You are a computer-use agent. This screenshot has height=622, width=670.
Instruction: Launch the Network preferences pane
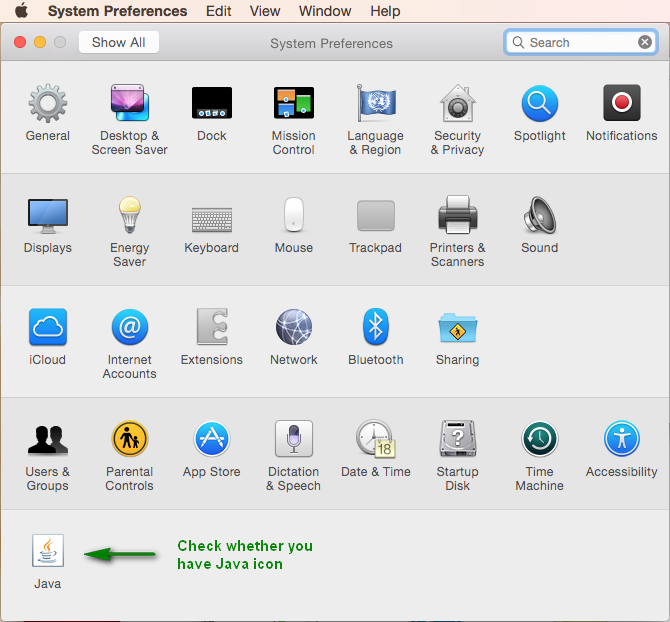pyautogui.click(x=293, y=328)
